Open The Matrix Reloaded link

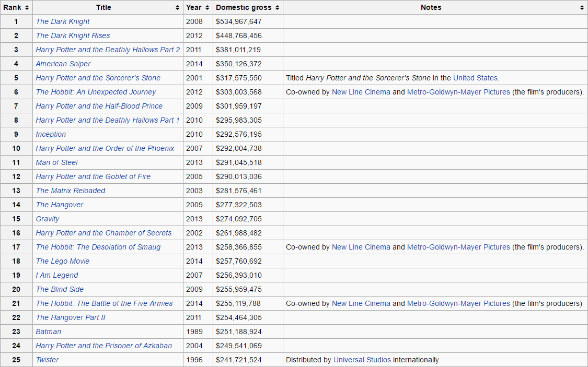point(71,191)
